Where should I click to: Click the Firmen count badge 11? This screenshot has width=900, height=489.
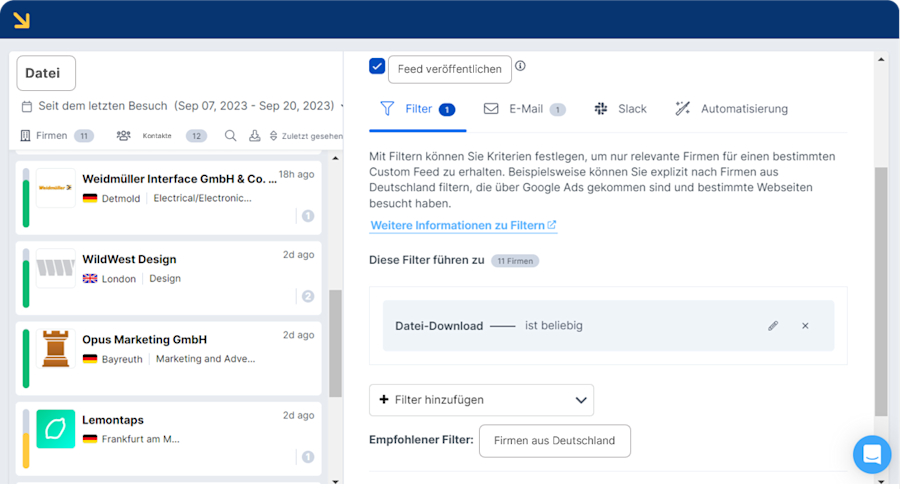[x=84, y=136]
